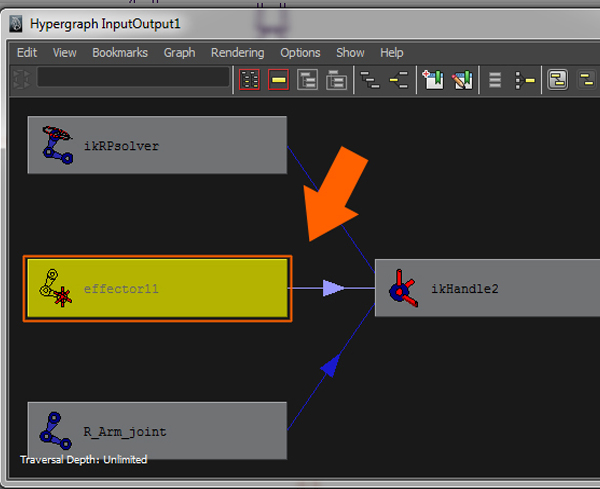Select the effector11 node

click(x=157, y=289)
